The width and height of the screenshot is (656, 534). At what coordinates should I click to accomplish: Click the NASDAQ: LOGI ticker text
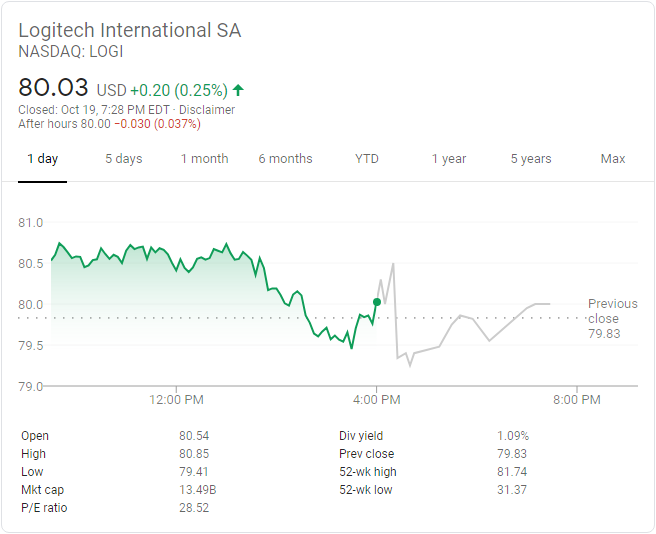(x=71, y=51)
